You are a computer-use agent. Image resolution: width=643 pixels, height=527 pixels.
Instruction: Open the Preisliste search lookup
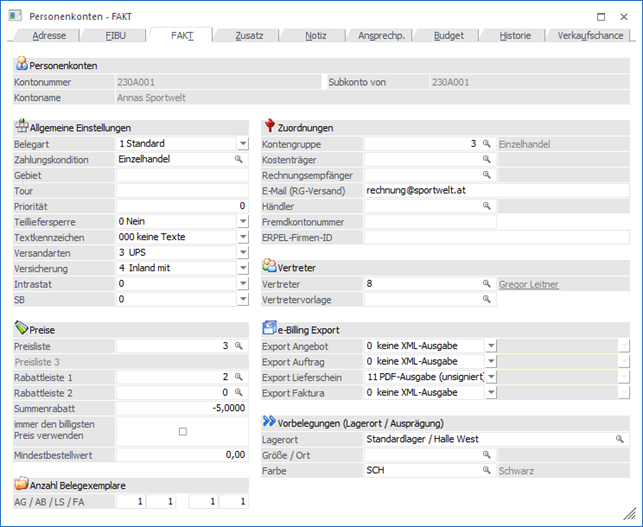tap(239, 345)
